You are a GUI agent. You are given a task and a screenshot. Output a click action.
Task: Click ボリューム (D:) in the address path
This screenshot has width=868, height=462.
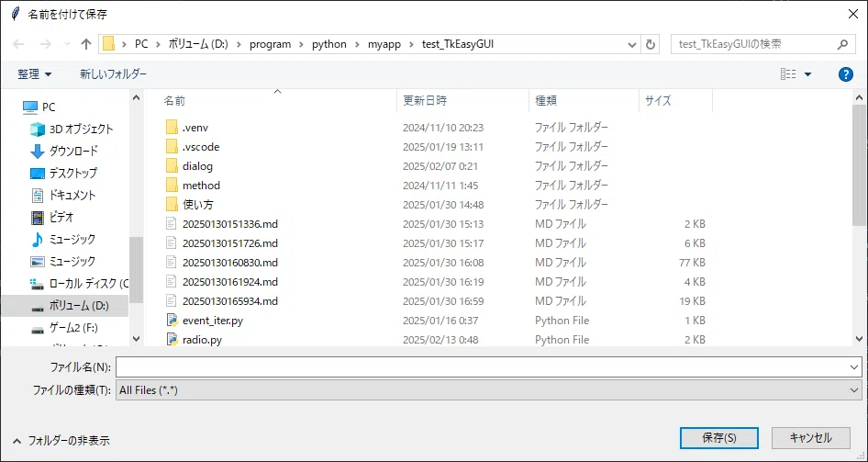[198, 44]
